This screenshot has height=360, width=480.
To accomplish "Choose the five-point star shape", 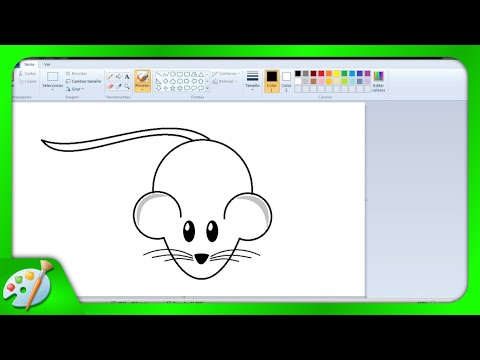I will 173,88.
